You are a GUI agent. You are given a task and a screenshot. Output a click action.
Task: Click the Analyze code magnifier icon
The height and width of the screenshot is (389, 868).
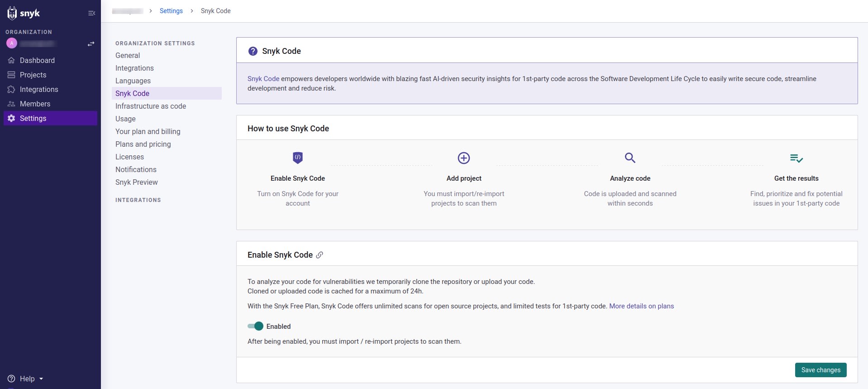[x=630, y=158]
